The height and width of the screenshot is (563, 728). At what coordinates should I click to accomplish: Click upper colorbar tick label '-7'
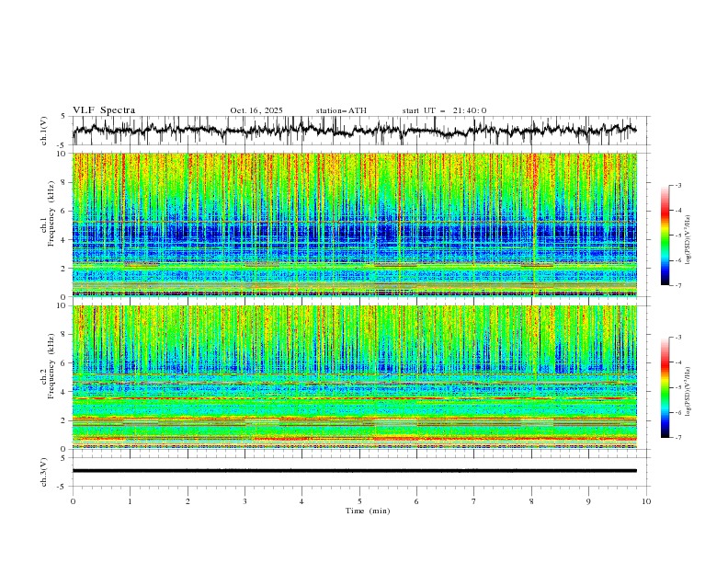pyautogui.click(x=678, y=285)
